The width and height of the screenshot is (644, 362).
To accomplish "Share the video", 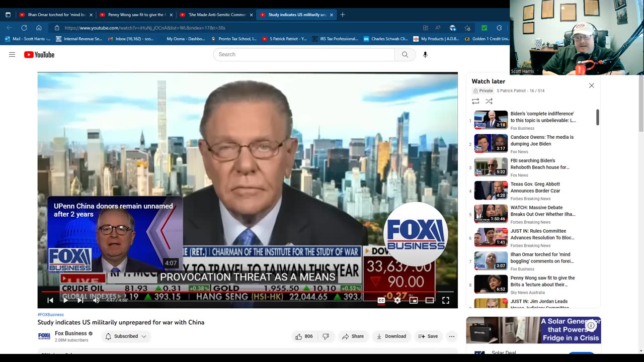I will pyautogui.click(x=353, y=336).
